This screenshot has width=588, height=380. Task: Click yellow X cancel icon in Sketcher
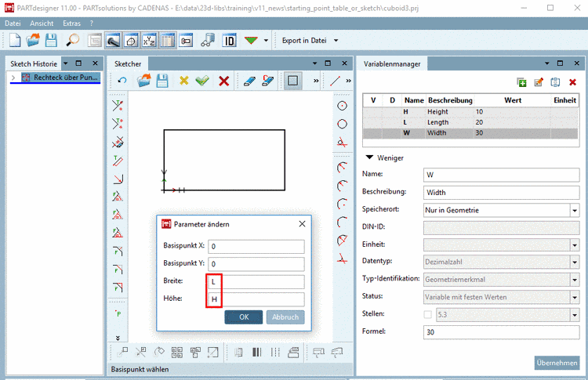183,81
